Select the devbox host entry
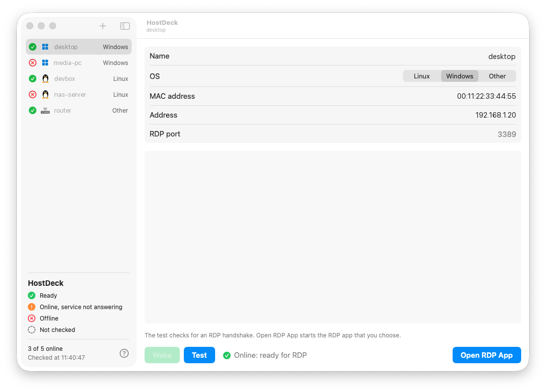The width and height of the screenshot is (546, 392). click(78, 78)
